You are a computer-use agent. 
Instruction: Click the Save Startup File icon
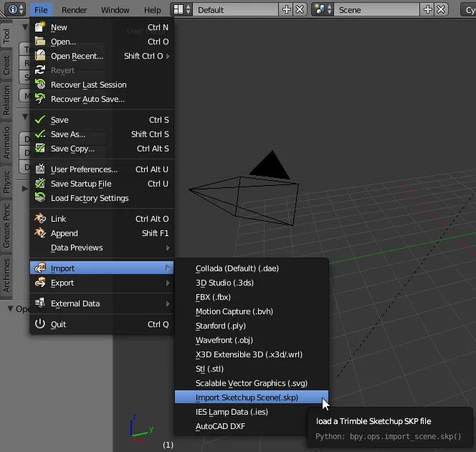click(39, 184)
